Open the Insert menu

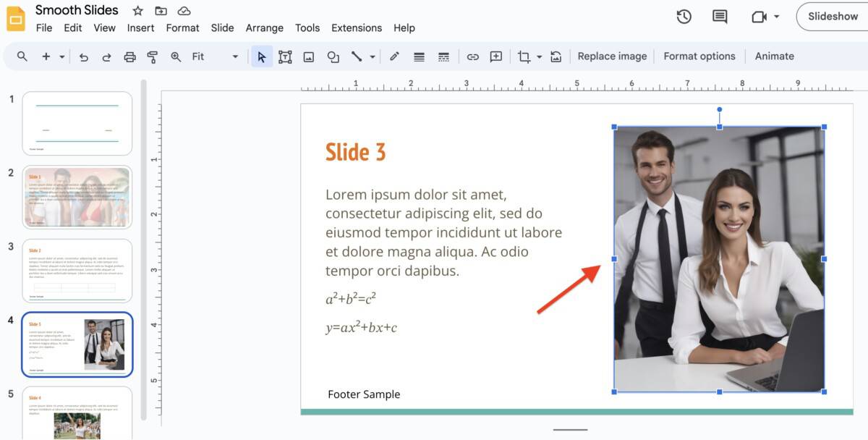(140, 27)
